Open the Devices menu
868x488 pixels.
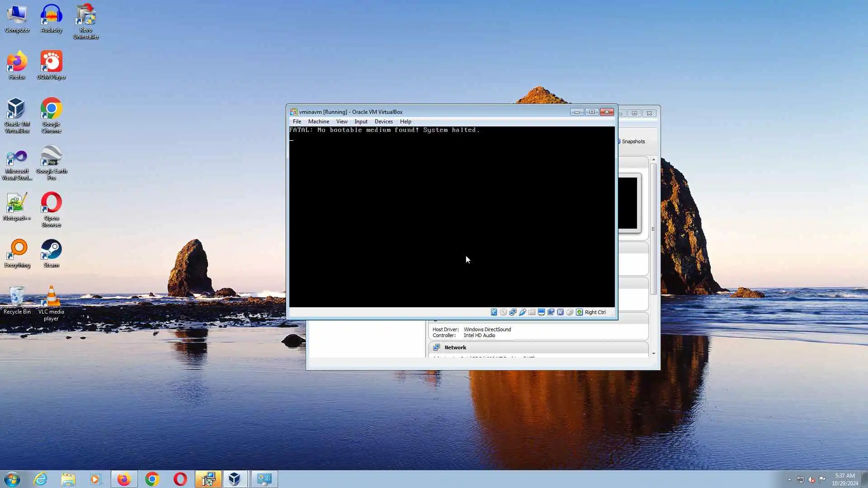click(383, 122)
